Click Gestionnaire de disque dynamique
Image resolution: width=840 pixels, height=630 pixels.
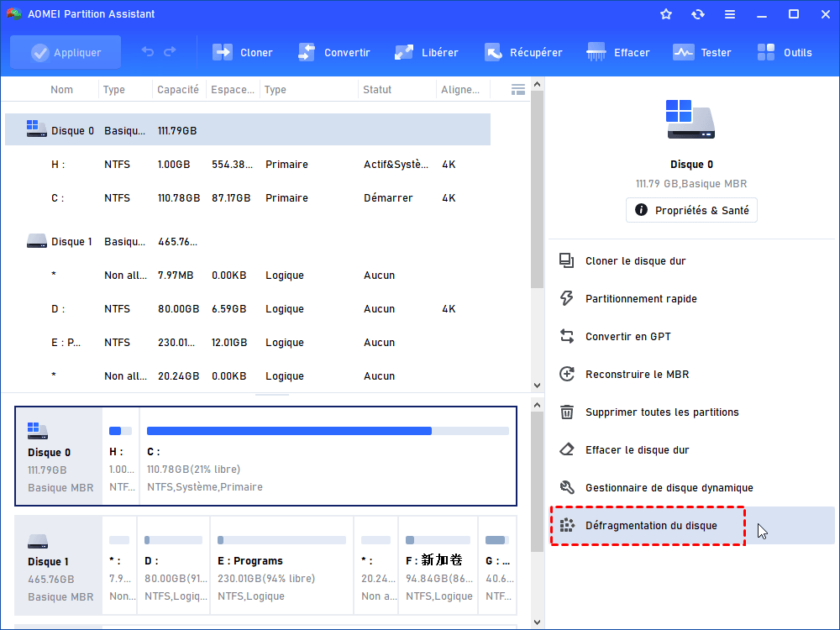(669, 487)
